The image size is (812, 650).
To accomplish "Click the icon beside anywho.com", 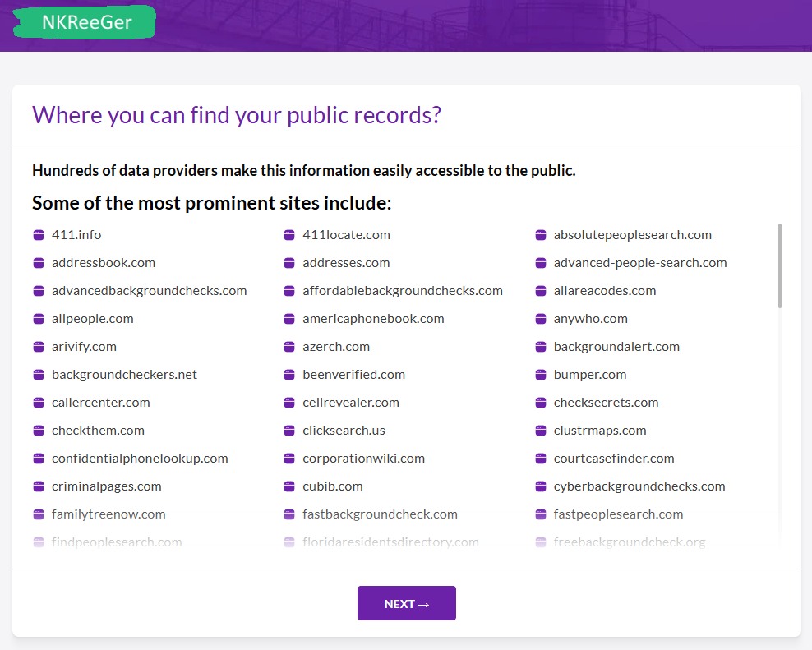I will point(541,319).
